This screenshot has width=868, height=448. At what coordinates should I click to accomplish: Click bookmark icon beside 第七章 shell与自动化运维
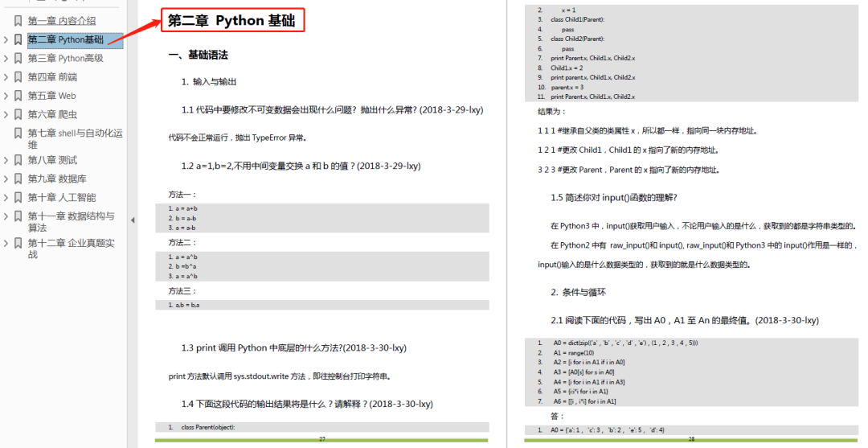[18, 134]
